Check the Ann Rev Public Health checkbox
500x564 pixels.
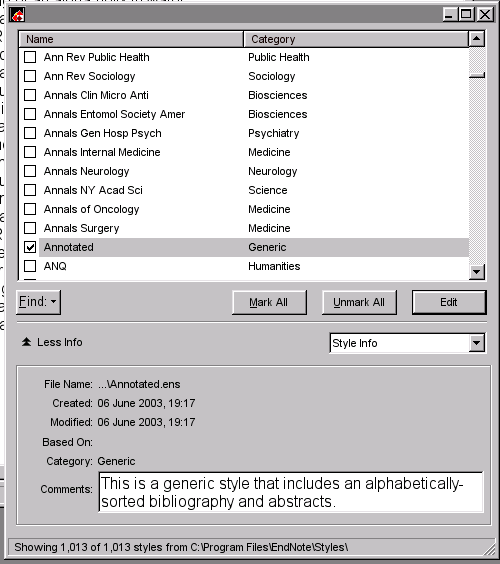point(30,57)
